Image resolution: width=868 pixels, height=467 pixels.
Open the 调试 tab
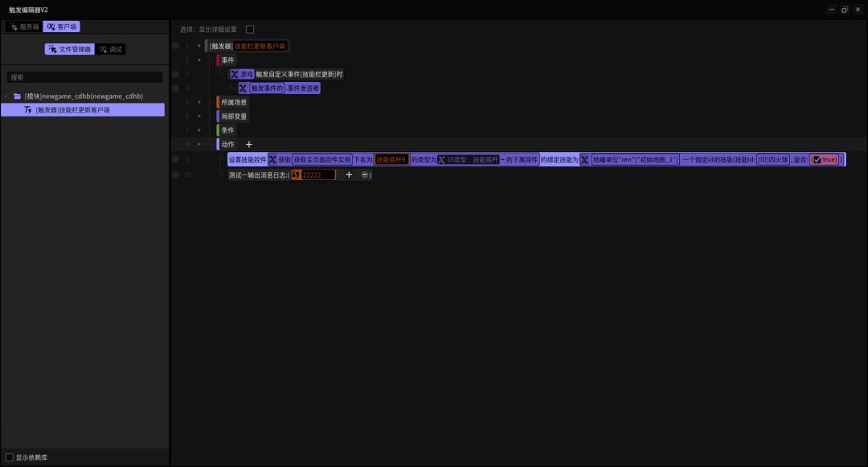click(x=110, y=49)
